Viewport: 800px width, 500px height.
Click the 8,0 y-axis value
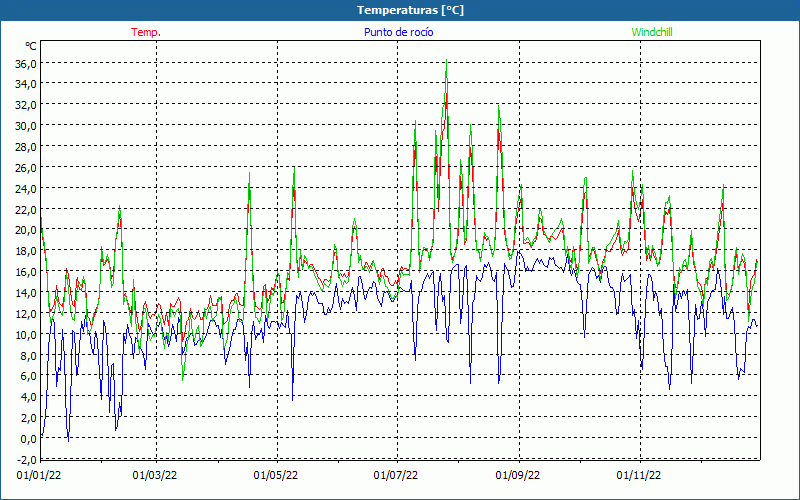(28, 355)
